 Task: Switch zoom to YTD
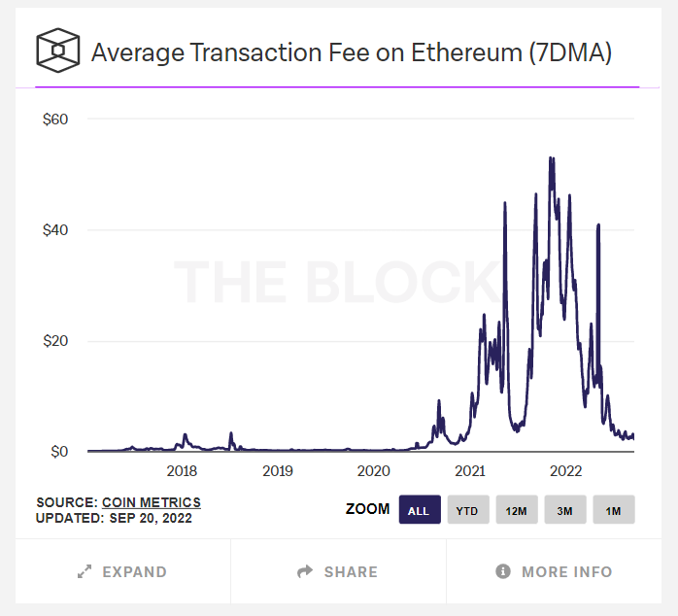(x=467, y=510)
